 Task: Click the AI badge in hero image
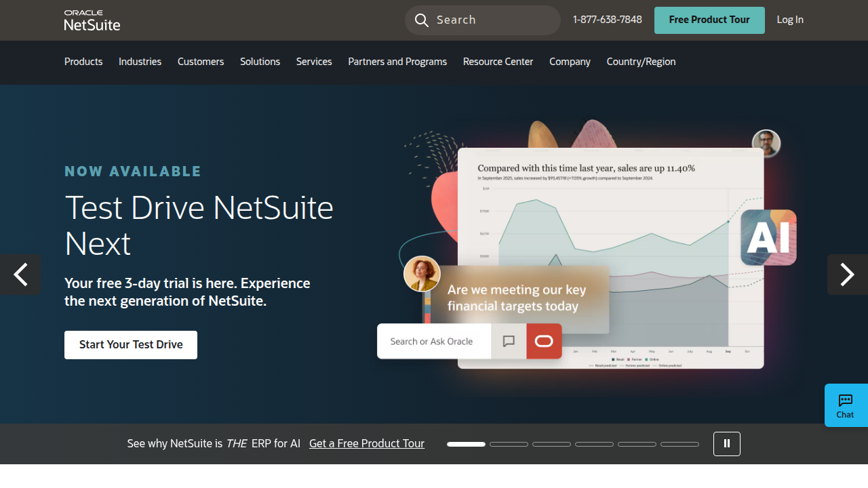coord(768,237)
